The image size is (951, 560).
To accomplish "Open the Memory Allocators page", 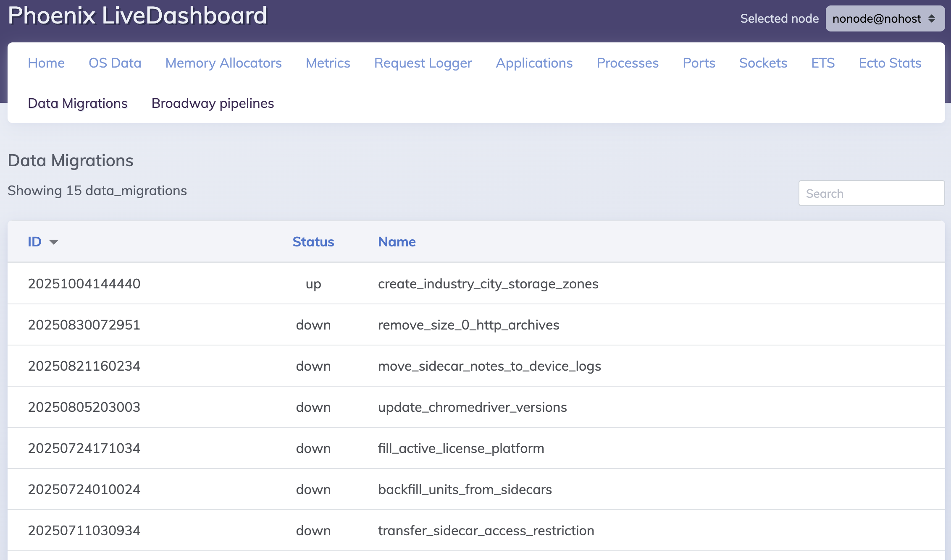I will pyautogui.click(x=223, y=63).
